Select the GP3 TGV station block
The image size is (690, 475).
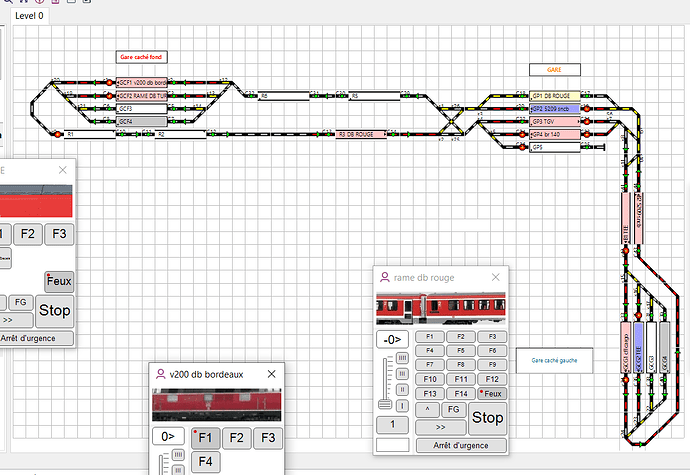(555, 121)
